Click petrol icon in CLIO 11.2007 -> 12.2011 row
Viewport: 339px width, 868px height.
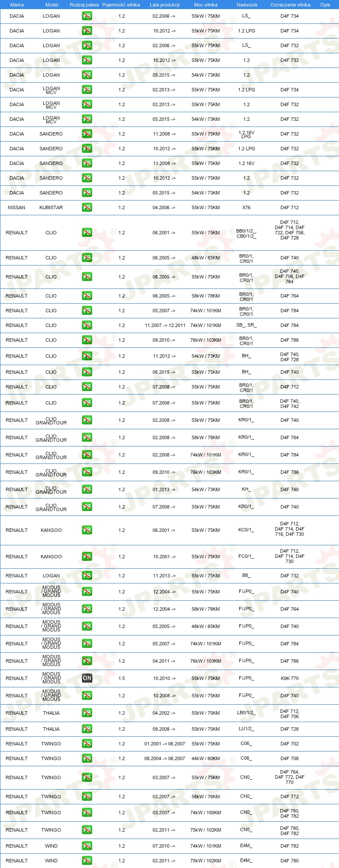click(x=87, y=325)
